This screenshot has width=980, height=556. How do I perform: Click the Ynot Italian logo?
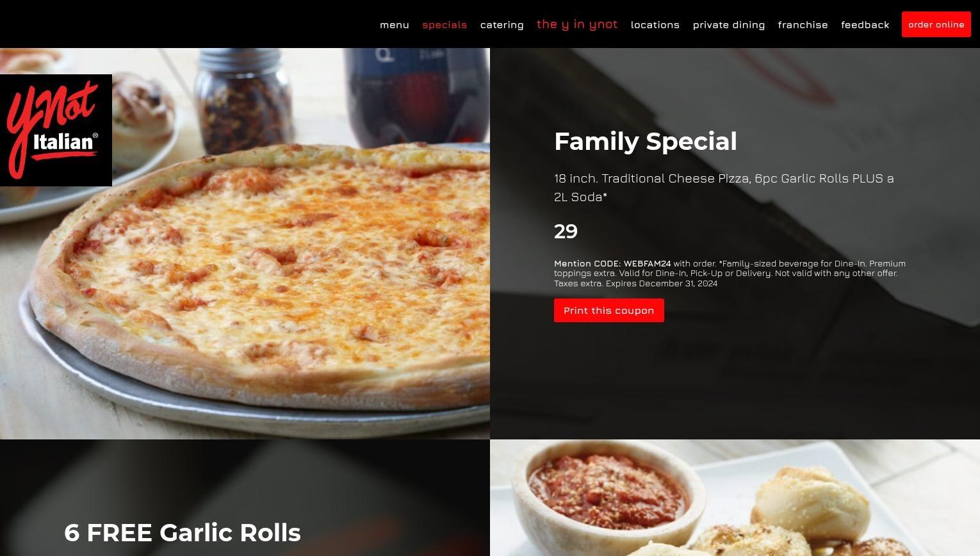(56, 130)
